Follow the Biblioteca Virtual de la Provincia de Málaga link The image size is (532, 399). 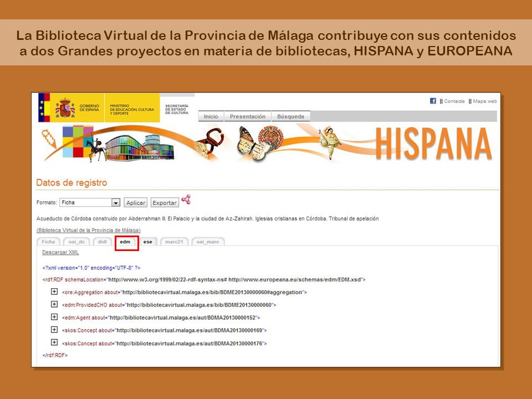coord(89,230)
